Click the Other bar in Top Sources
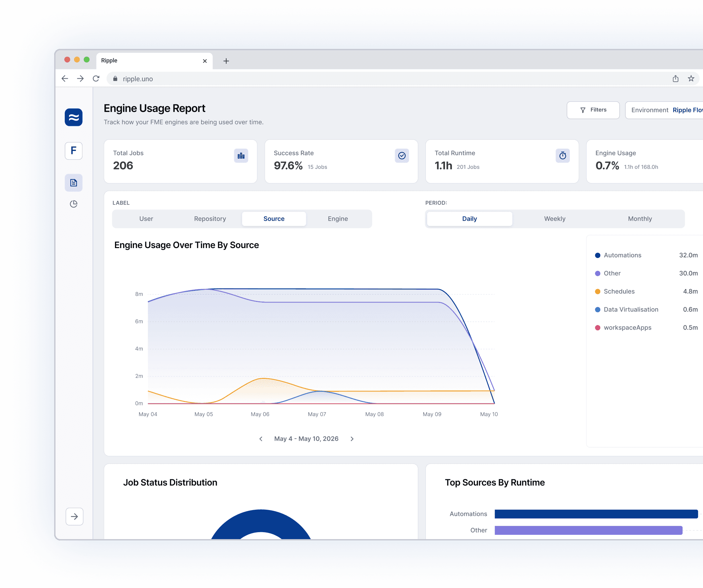The image size is (703, 588). click(x=588, y=530)
